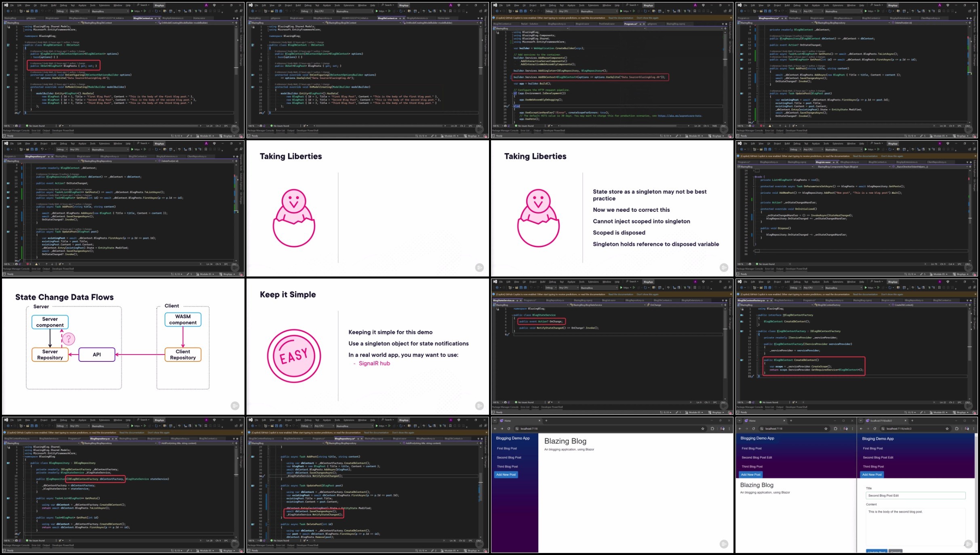Open Chrome three-dot menu in single Home browser
The width and height of the screenshot is (980, 555).
[729, 428]
